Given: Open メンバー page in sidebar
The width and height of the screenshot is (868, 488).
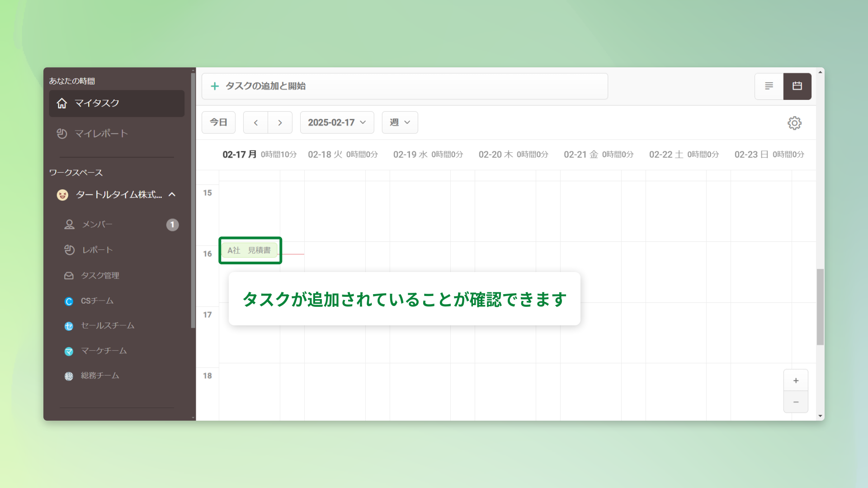Looking at the screenshot, I should pyautogui.click(x=97, y=224).
